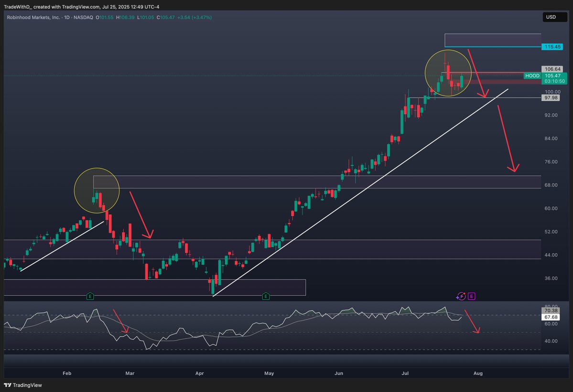Click the TradeWithD_ created with TradingView.com header
Screen dimensions: 573x392
pyautogui.click(x=81, y=7)
